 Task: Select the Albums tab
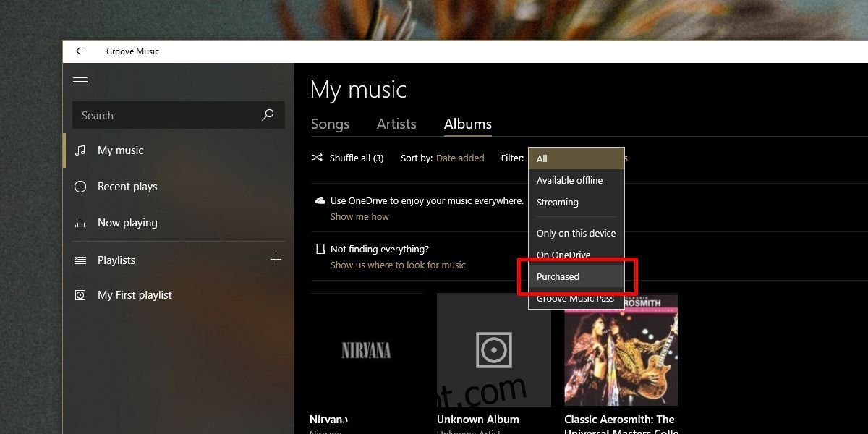pyautogui.click(x=468, y=124)
